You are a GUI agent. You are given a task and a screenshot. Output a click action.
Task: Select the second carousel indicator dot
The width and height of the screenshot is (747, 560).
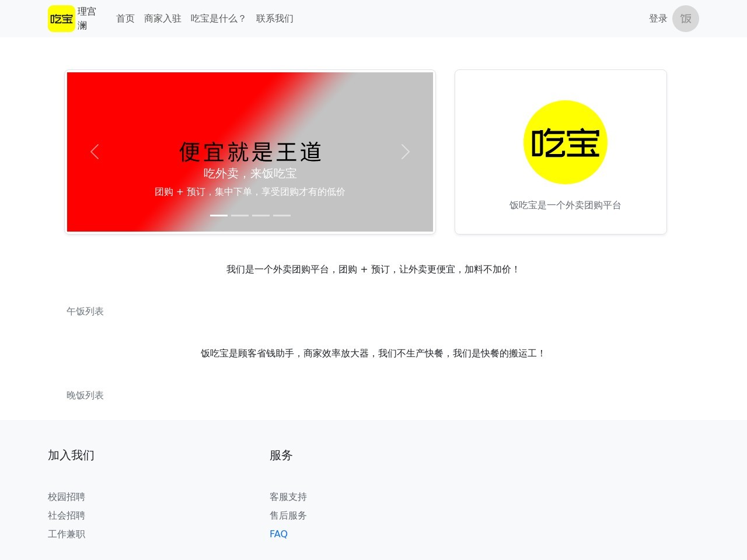[240, 215]
